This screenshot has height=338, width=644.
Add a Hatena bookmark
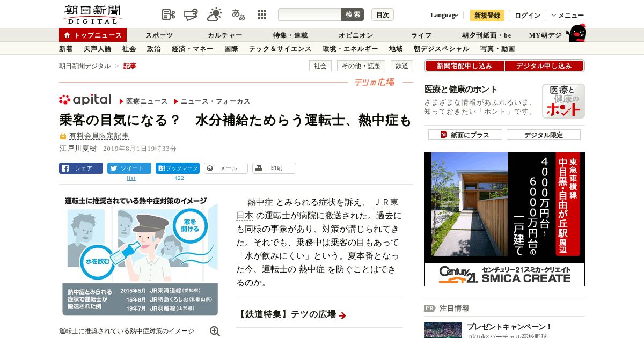point(178,168)
